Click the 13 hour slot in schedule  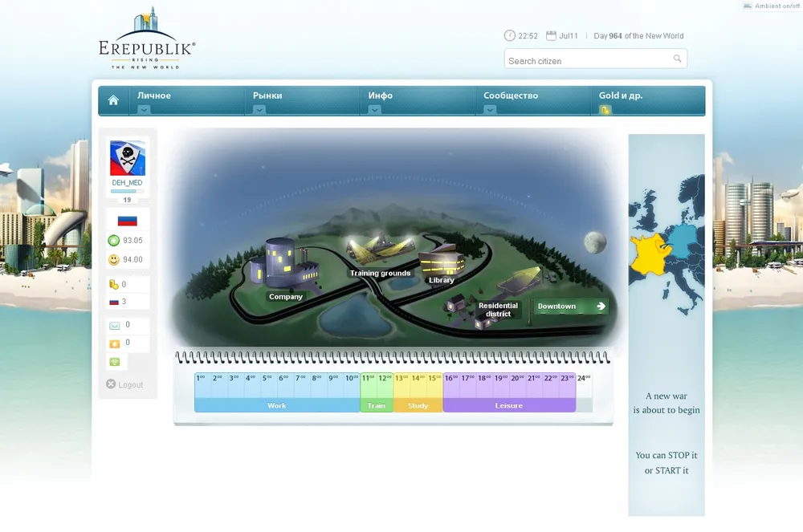(x=401, y=386)
